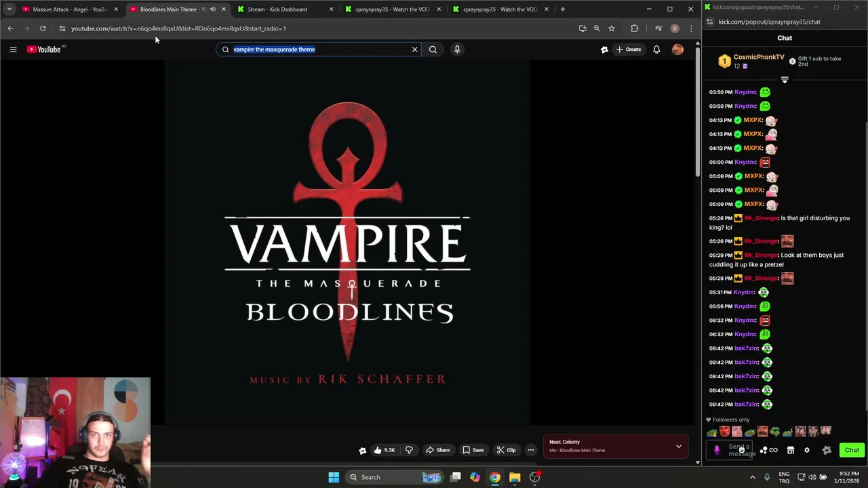The width and height of the screenshot is (868, 488).
Task: Open emoji picker in Kick chat input
Action: (x=742, y=450)
